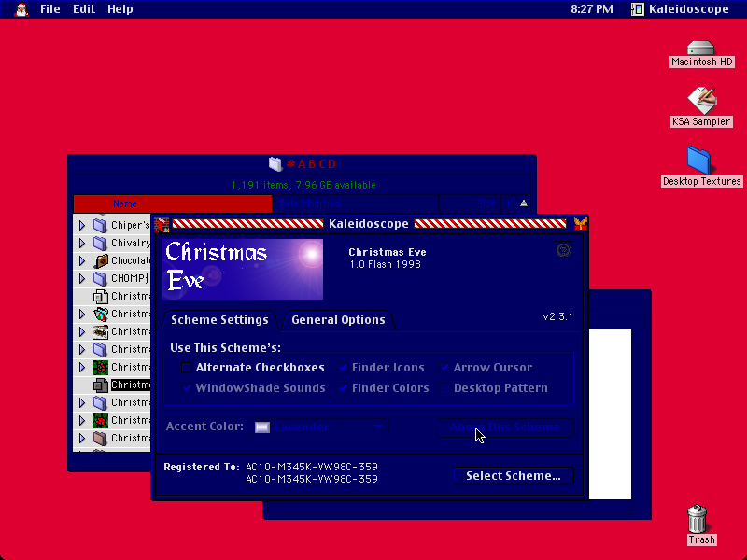Expand the Chivalry folder row
This screenshot has height=560, width=747.
[82, 243]
